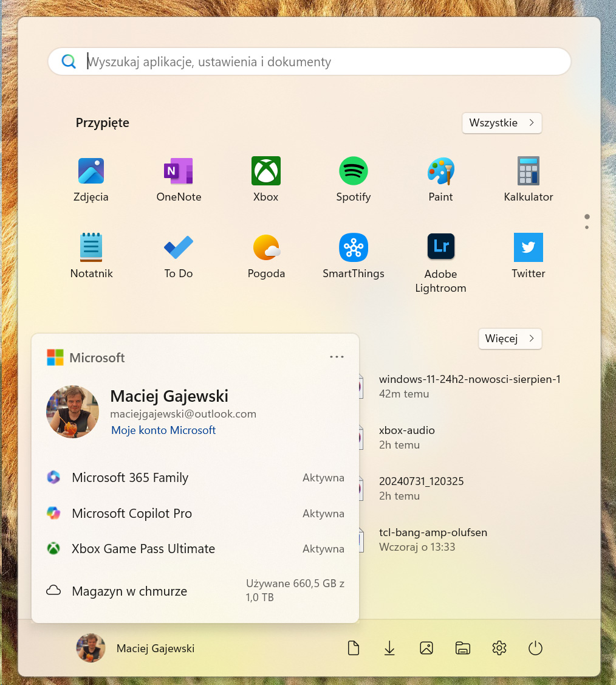Click the search magnifier icon
This screenshot has width=616, height=685.
[x=69, y=61]
